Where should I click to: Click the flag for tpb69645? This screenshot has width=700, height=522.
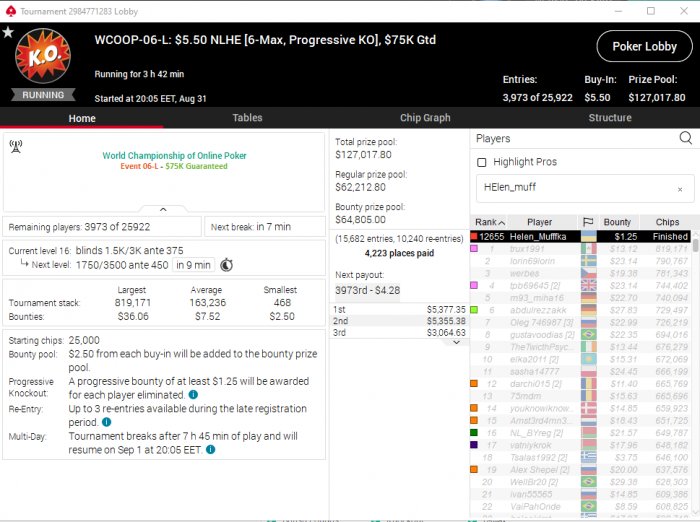[588, 285]
